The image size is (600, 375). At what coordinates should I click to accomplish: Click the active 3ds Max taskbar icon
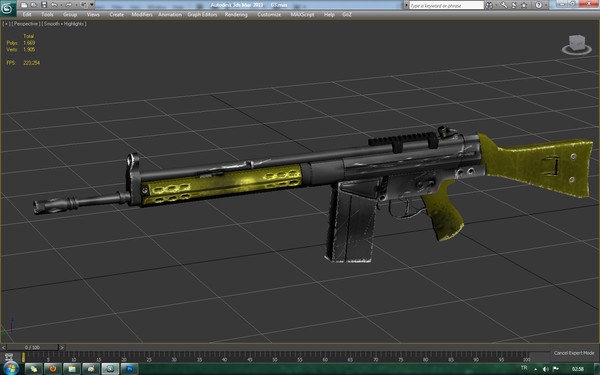coord(110,369)
